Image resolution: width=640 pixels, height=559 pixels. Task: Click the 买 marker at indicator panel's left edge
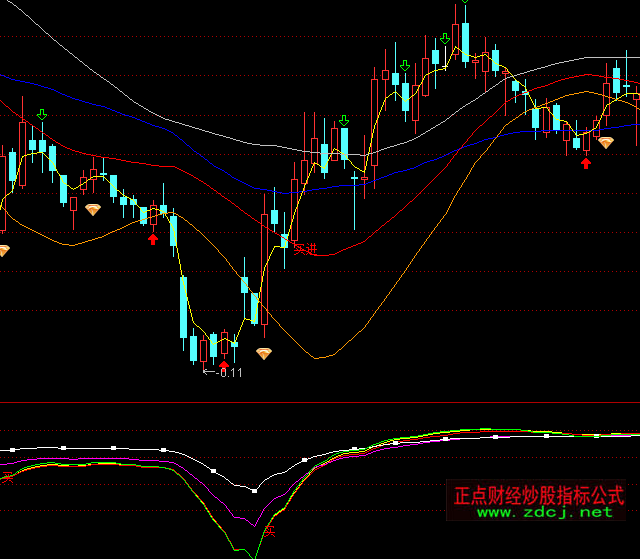pyautogui.click(x=6, y=477)
